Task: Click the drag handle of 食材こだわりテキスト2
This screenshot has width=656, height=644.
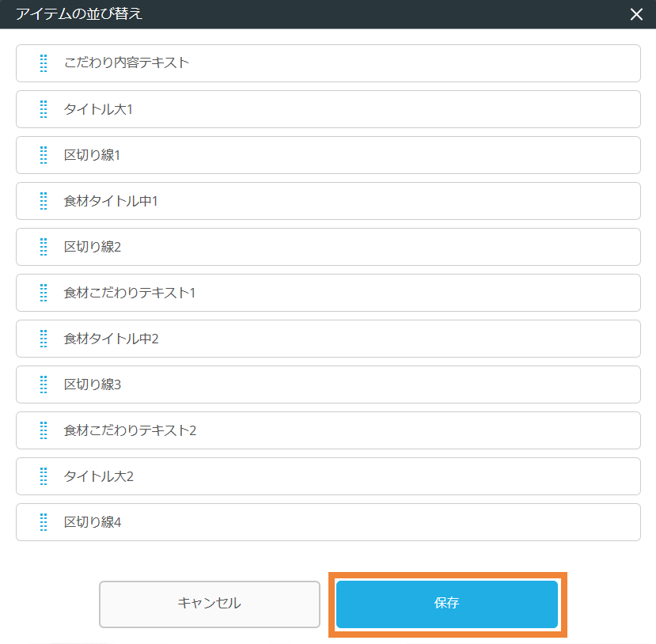Action: coord(43,430)
